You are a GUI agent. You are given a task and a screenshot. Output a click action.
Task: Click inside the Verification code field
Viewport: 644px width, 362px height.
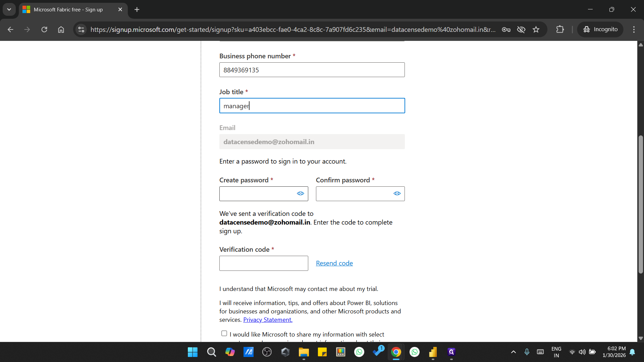tap(263, 263)
